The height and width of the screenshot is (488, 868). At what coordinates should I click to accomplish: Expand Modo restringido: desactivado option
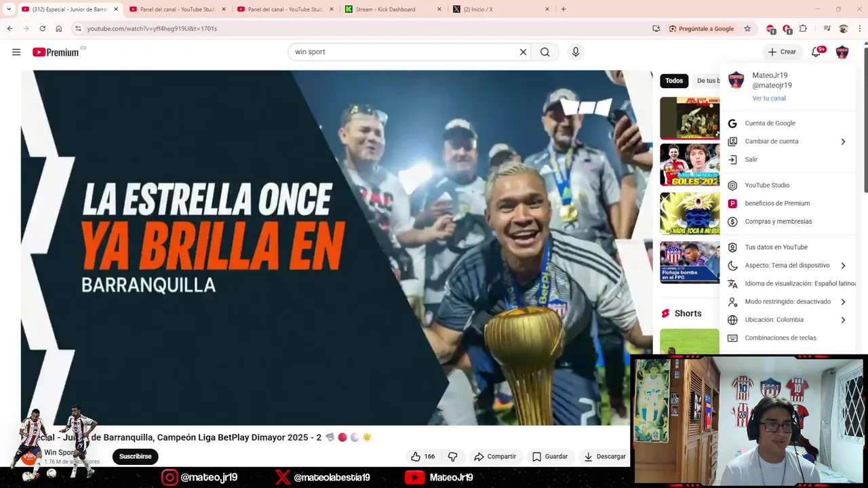click(x=788, y=302)
